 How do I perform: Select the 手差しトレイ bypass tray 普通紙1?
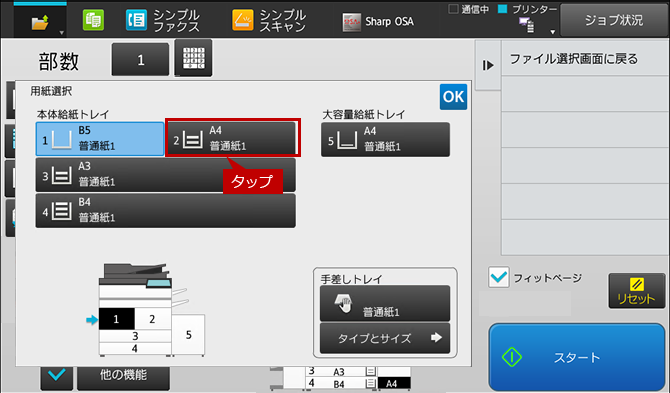click(x=385, y=304)
